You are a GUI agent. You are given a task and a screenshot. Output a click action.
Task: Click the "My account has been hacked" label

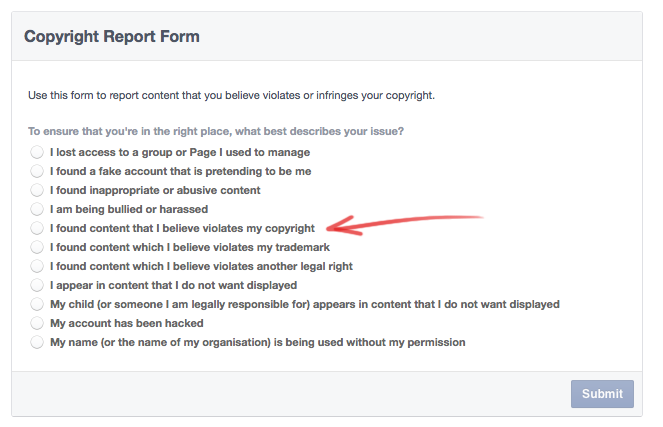(x=127, y=323)
